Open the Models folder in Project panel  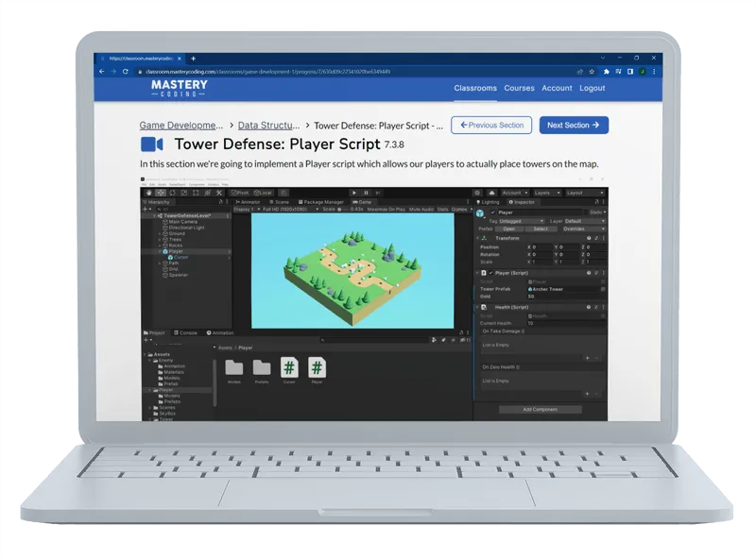click(234, 366)
